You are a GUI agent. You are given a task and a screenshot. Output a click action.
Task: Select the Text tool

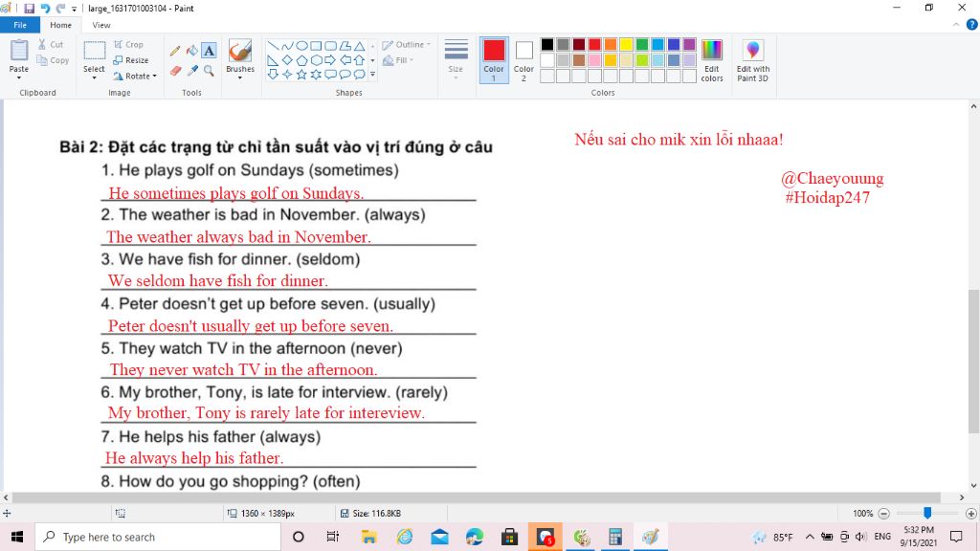(210, 51)
